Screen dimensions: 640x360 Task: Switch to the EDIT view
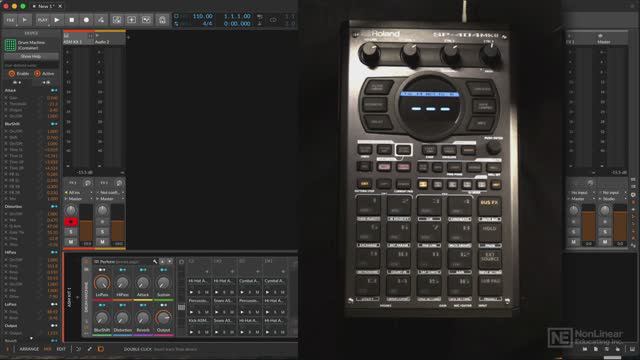pos(61,349)
